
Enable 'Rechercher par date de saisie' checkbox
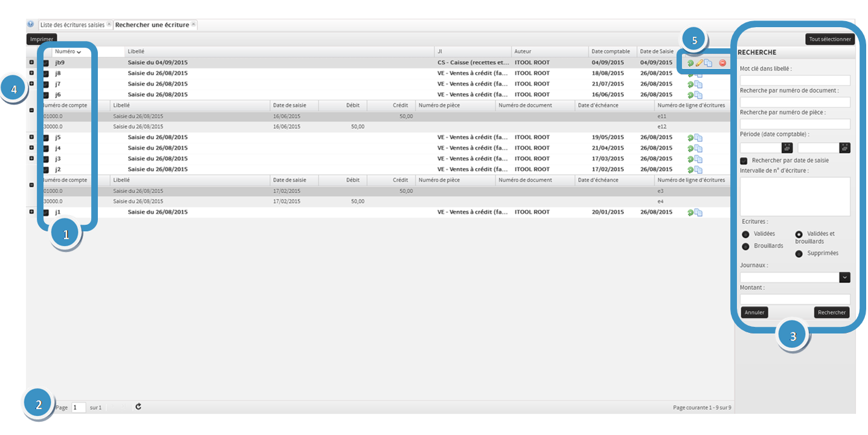744,161
